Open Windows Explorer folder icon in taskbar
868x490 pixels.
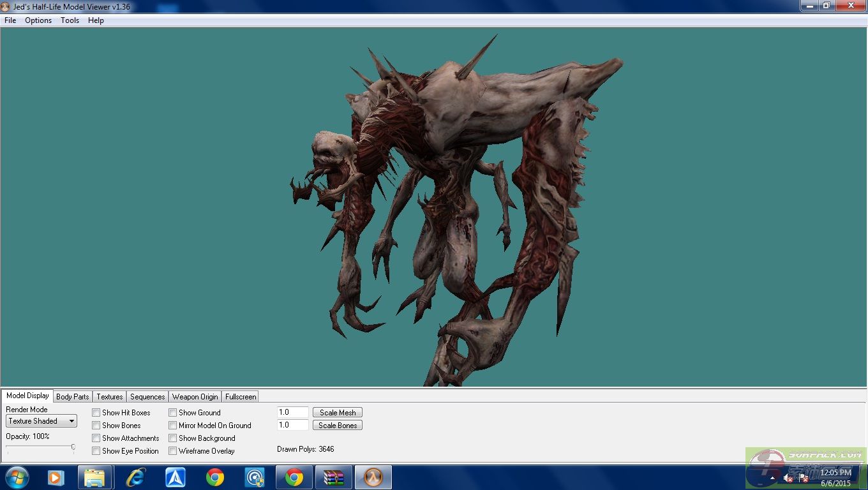95,477
